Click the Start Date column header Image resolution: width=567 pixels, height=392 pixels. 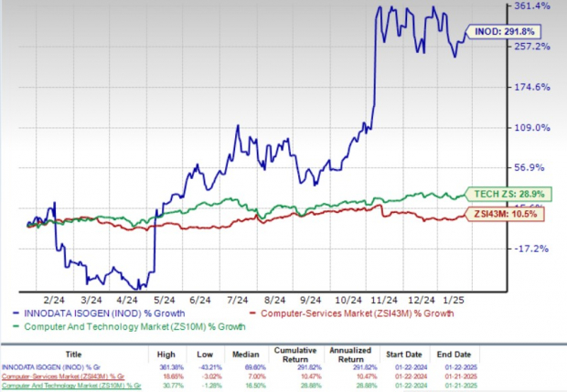(x=404, y=355)
